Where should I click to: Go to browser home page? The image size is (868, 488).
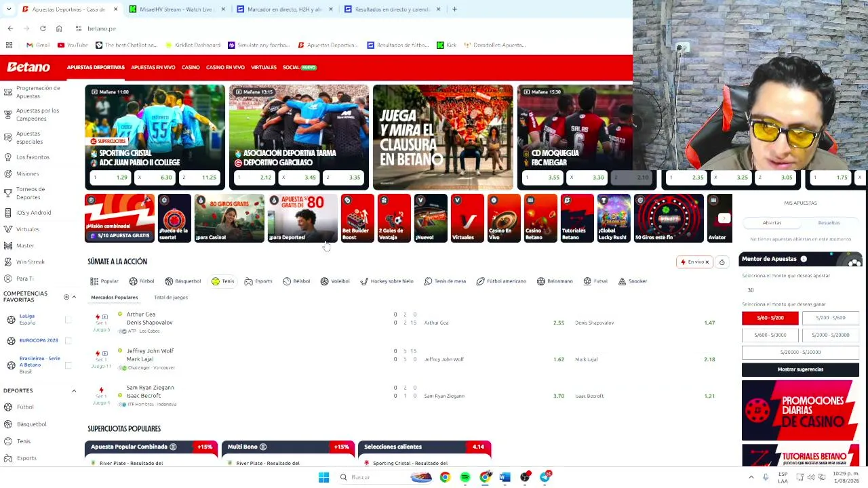(59, 28)
